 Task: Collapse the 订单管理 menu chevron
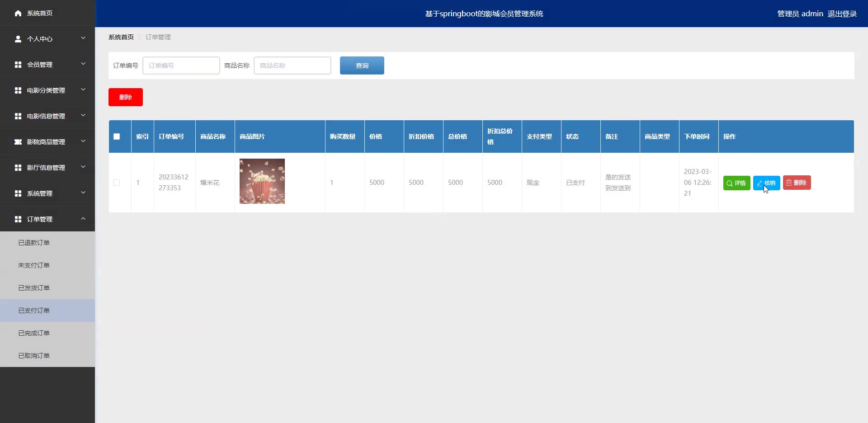[83, 219]
